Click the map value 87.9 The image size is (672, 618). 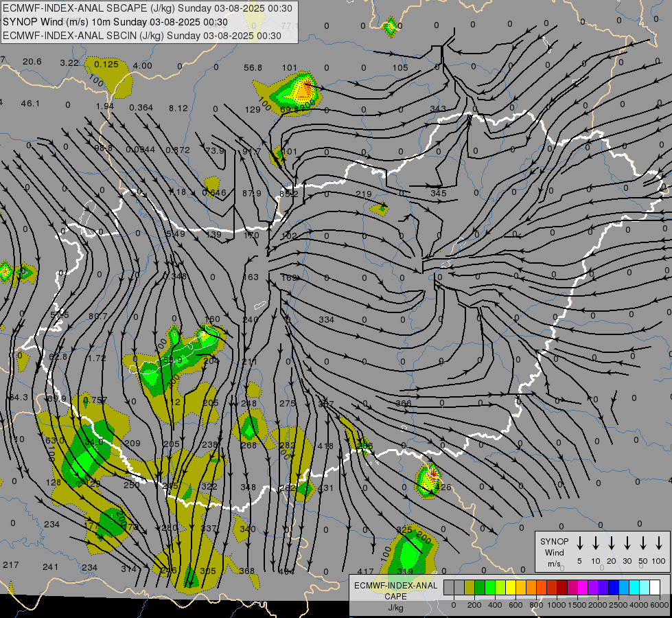252,194
